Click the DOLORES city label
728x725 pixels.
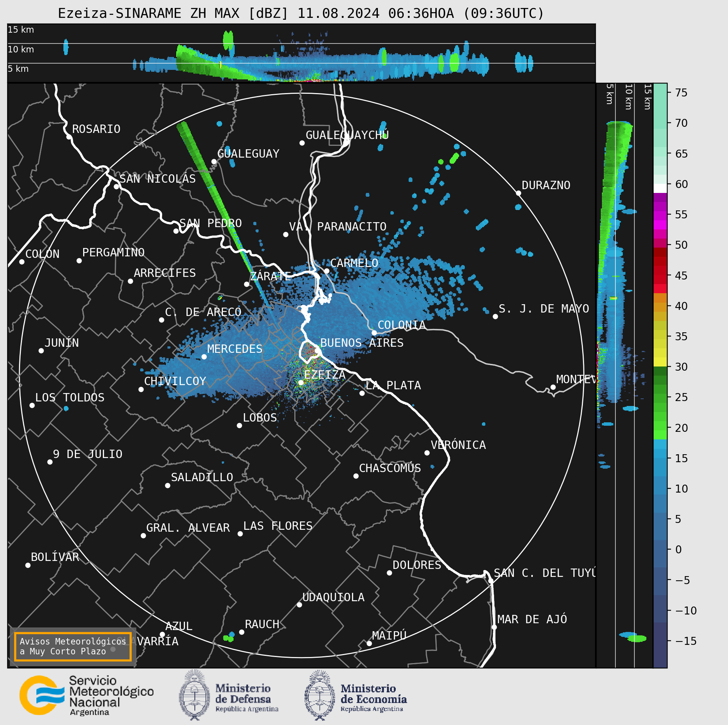pyautogui.click(x=417, y=565)
